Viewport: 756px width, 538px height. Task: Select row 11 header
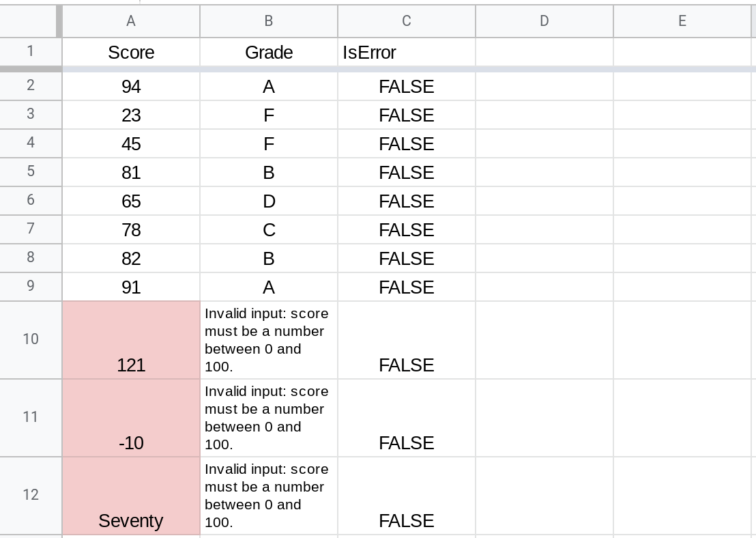31,417
